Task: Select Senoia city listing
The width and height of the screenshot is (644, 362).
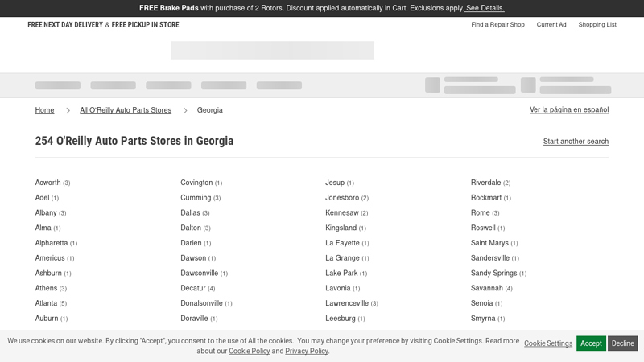Action: click(x=487, y=303)
